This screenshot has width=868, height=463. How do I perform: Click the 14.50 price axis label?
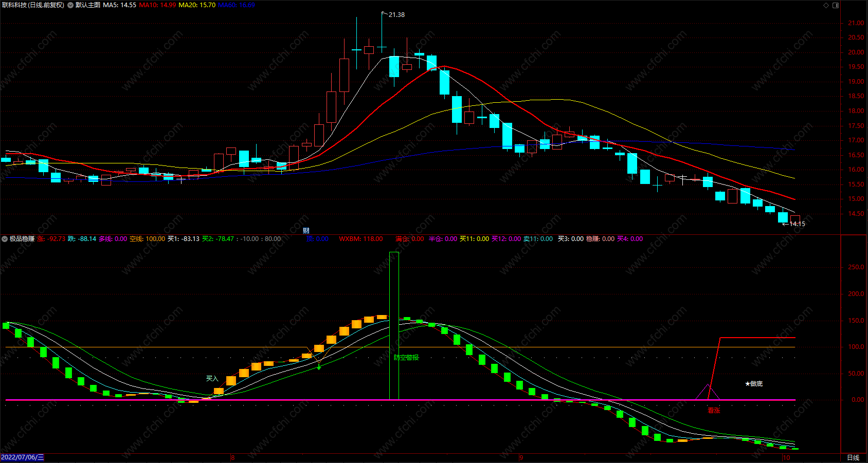856,214
